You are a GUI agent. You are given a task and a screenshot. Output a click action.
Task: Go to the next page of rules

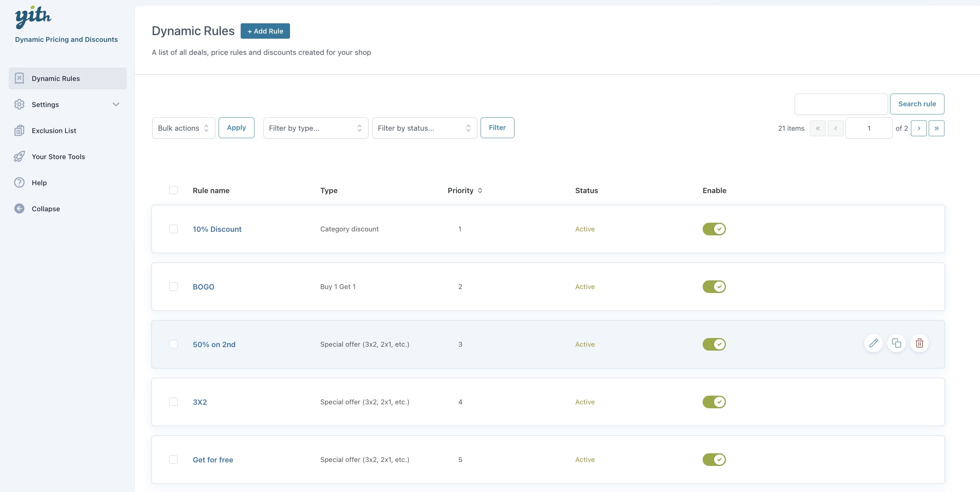pyautogui.click(x=918, y=128)
